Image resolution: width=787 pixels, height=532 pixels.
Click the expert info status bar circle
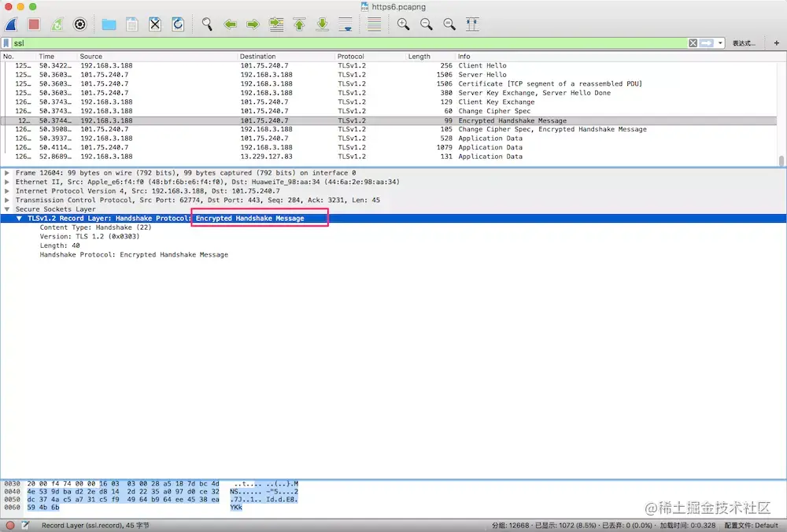click(9, 526)
